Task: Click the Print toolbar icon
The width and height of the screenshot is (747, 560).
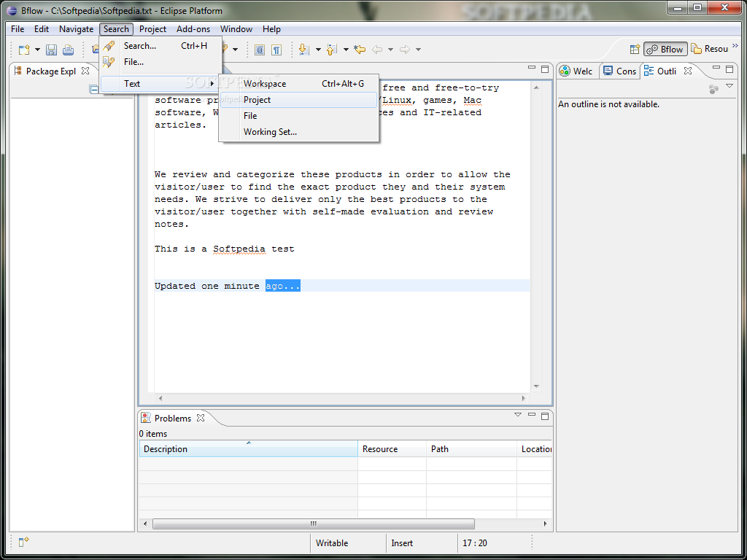Action: pyautogui.click(x=68, y=50)
